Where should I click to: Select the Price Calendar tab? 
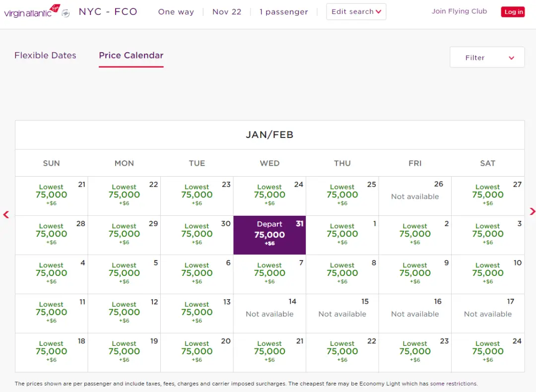tap(131, 56)
